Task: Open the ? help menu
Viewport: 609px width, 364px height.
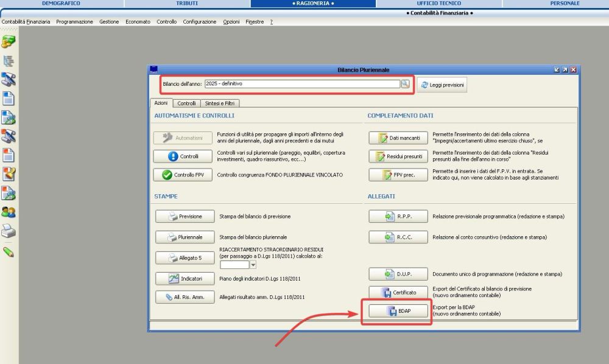Action: (x=272, y=22)
